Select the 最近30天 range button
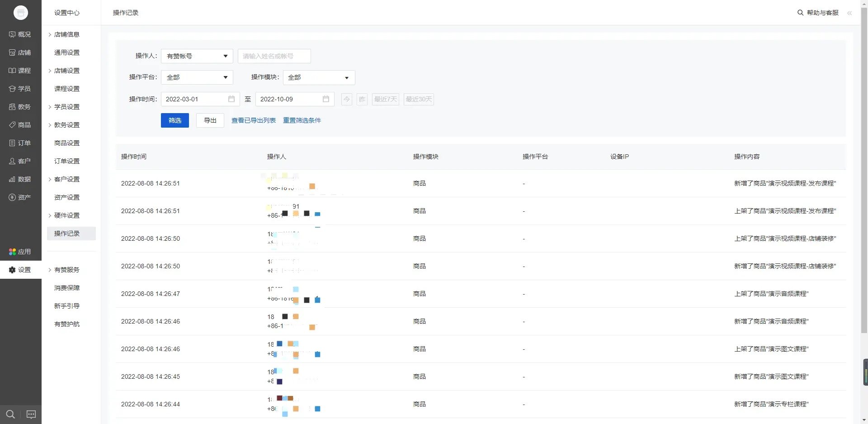Image resolution: width=868 pixels, height=424 pixels. pyautogui.click(x=419, y=99)
